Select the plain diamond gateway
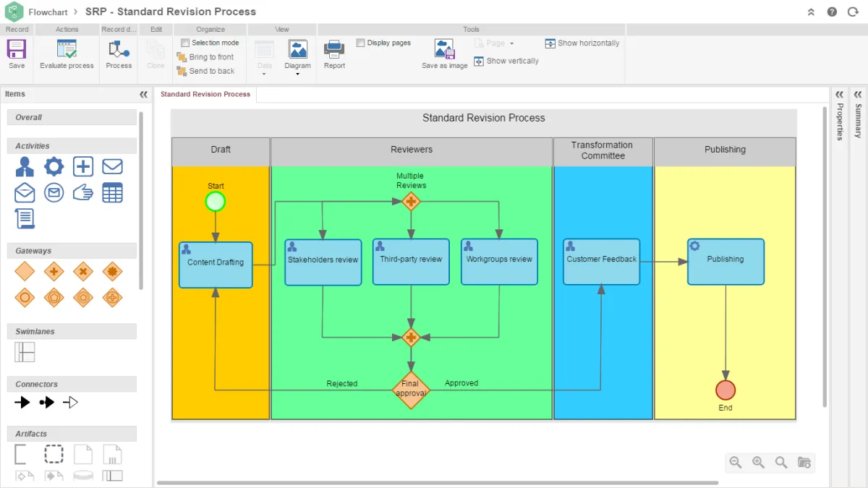The image size is (868, 488). [25, 272]
